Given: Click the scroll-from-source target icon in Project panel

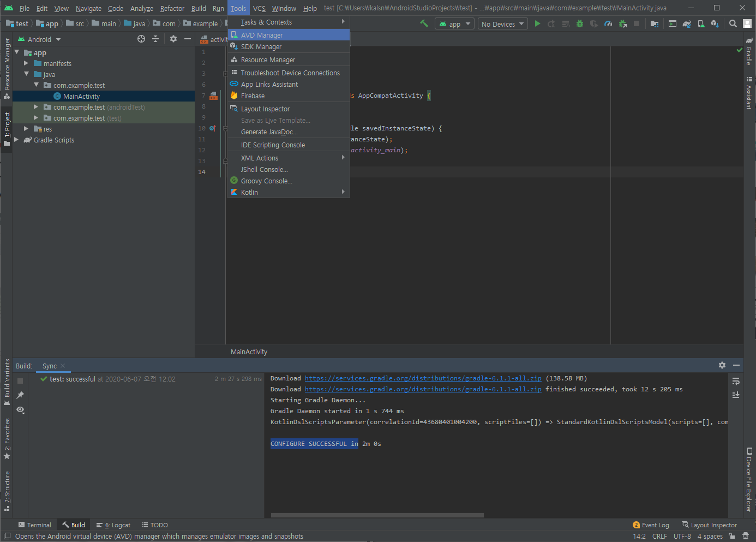Looking at the screenshot, I should coord(141,39).
